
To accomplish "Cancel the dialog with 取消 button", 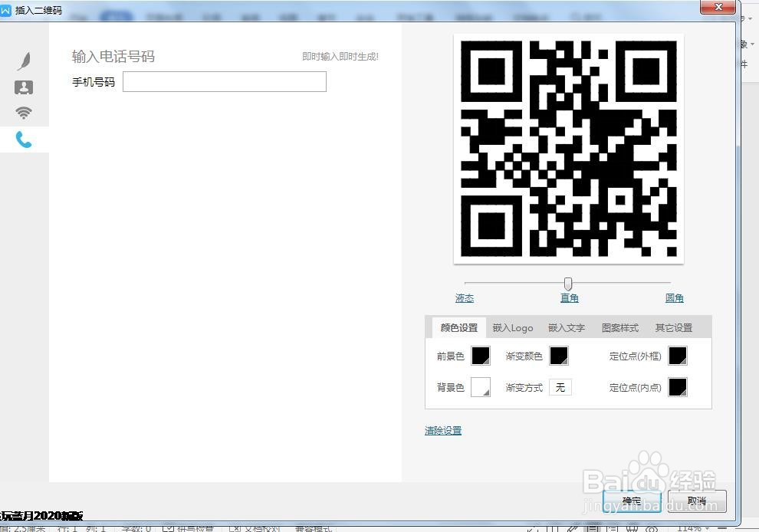I will (697, 501).
